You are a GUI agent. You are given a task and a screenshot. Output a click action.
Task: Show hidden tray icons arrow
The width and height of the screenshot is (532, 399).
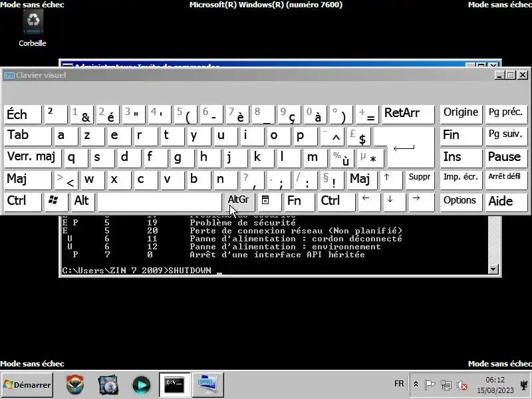416,384
